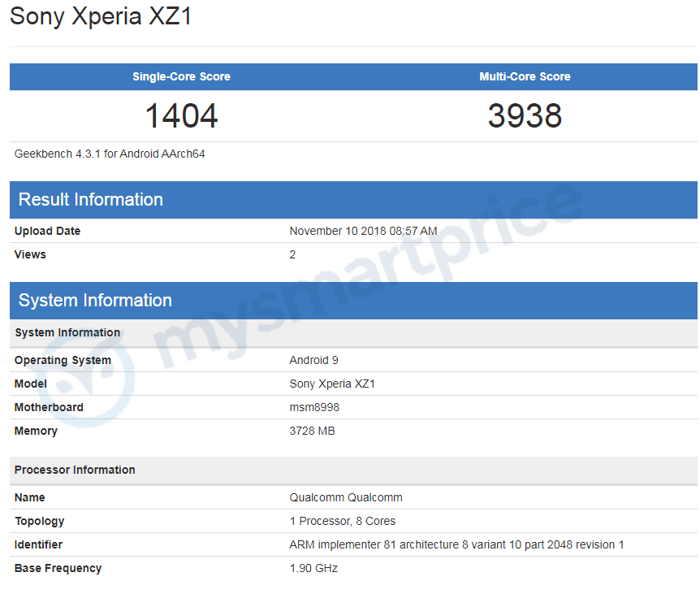The image size is (700, 594).
Task: Select the Android 9 value
Action: click(x=313, y=361)
